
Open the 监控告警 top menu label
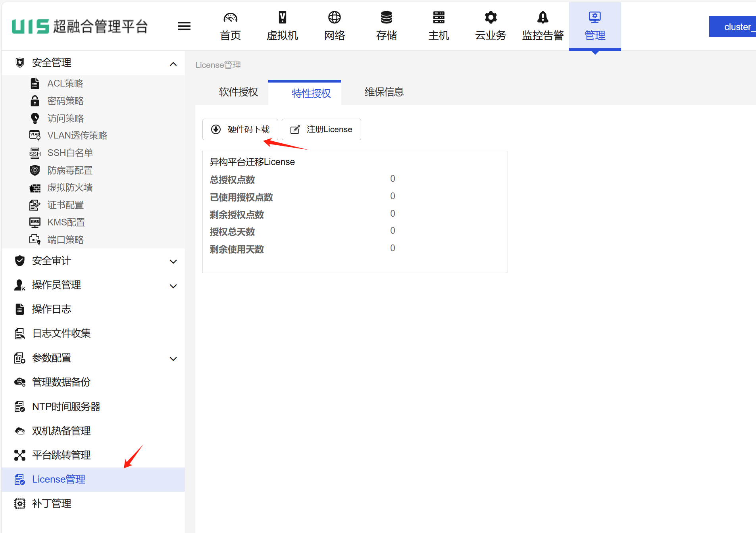tap(542, 36)
